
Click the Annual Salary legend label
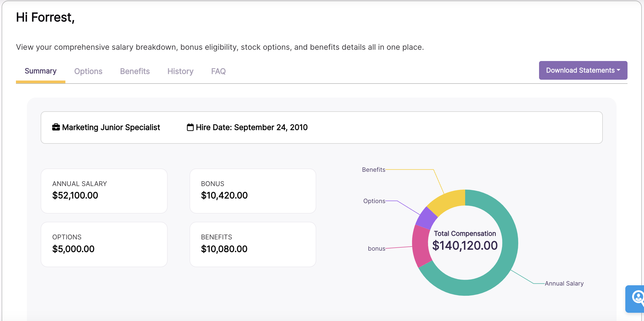coord(564,283)
